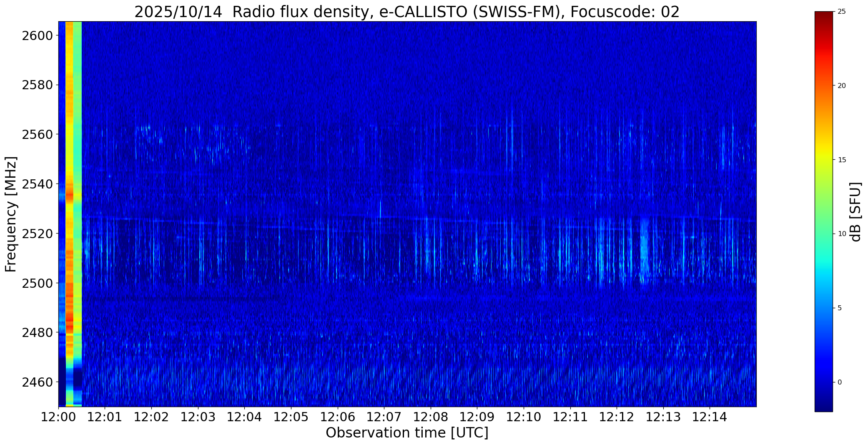Select the 2580 frequency tick label
The width and height of the screenshot is (868, 445).
(x=38, y=85)
